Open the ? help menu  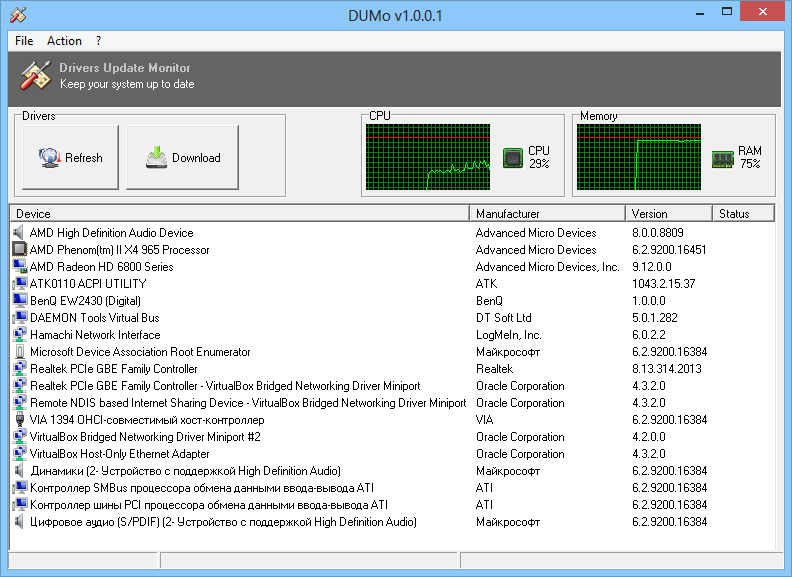[98, 41]
